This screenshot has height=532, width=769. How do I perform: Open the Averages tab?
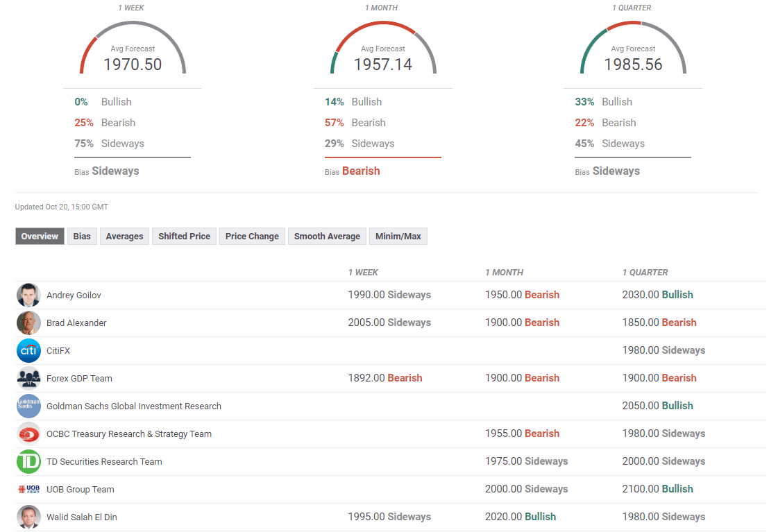point(124,237)
